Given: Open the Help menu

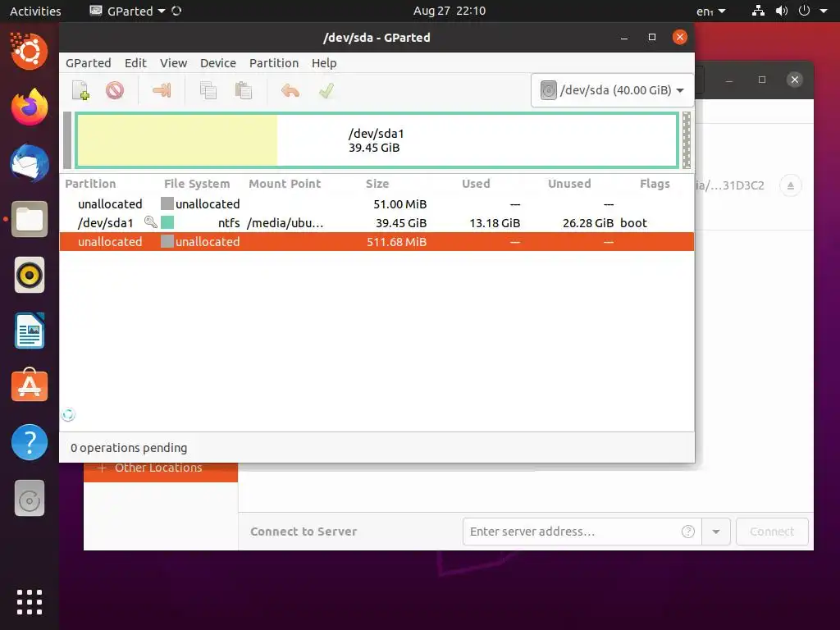Looking at the screenshot, I should coord(324,62).
